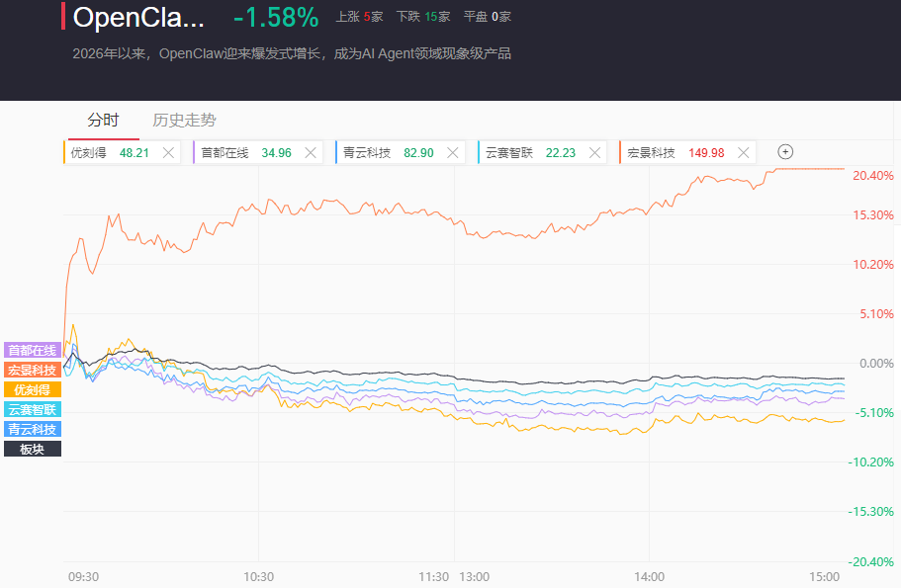The image size is (901, 588).
Task: Click the 10:30 time axis marker
Action: [258, 576]
